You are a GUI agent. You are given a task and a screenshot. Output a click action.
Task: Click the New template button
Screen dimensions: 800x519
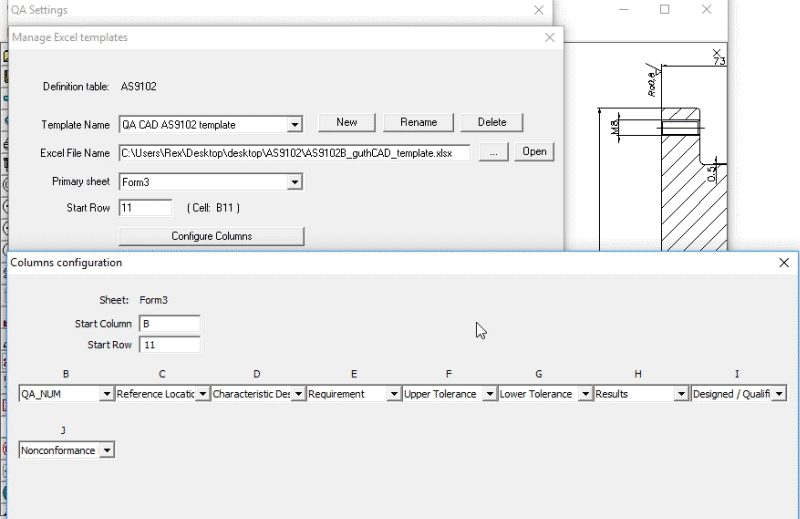coord(346,122)
